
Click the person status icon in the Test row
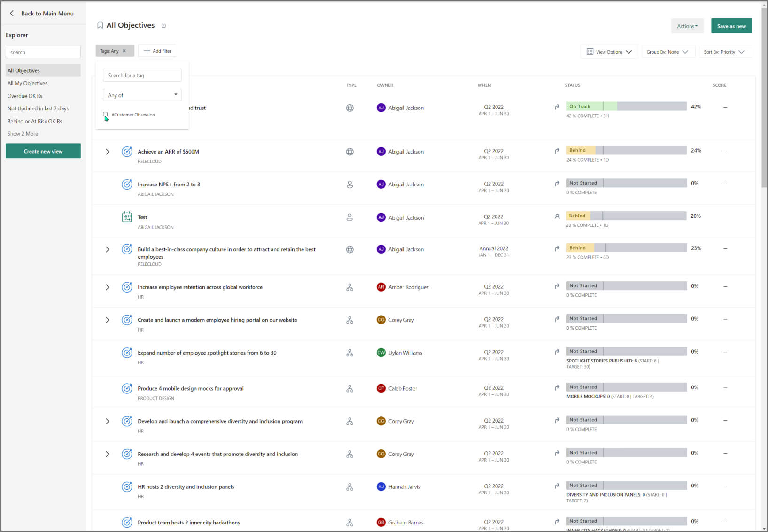[x=557, y=216]
